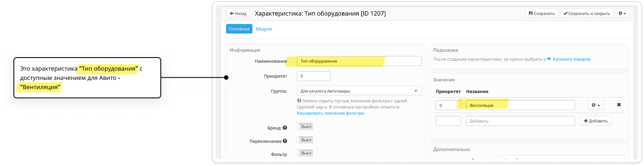Click the Добавить new value name field
Image resolution: width=644 pixels, height=166 pixels.
click(x=520, y=121)
